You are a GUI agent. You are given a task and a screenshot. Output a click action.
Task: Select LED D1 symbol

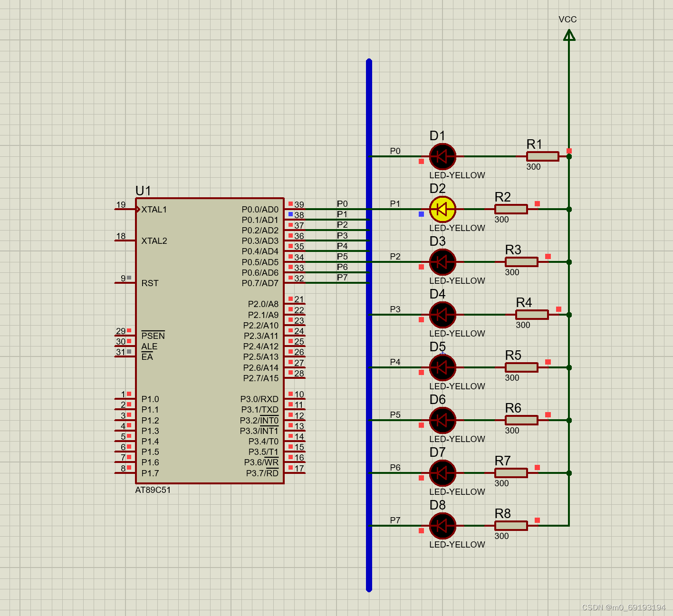pyautogui.click(x=442, y=156)
